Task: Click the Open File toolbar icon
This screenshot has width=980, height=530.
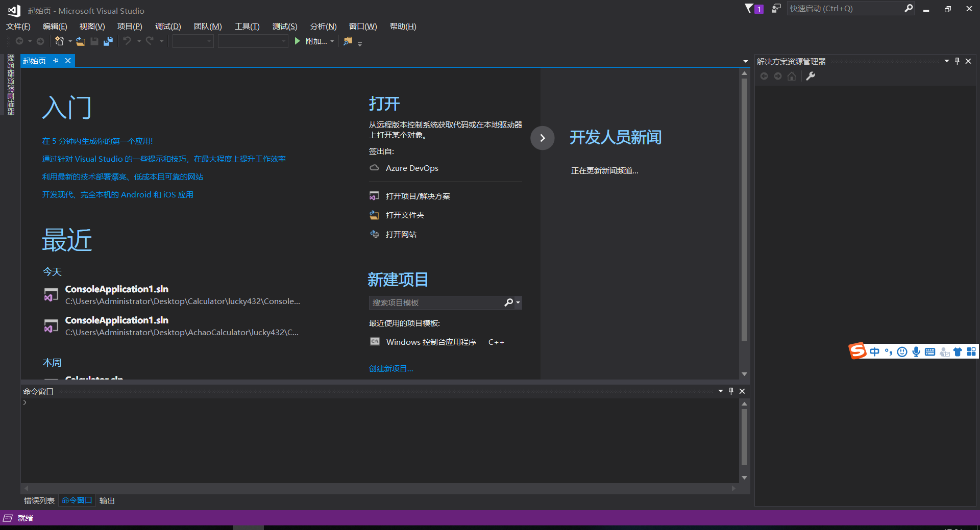Action: [x=81, y=41]
